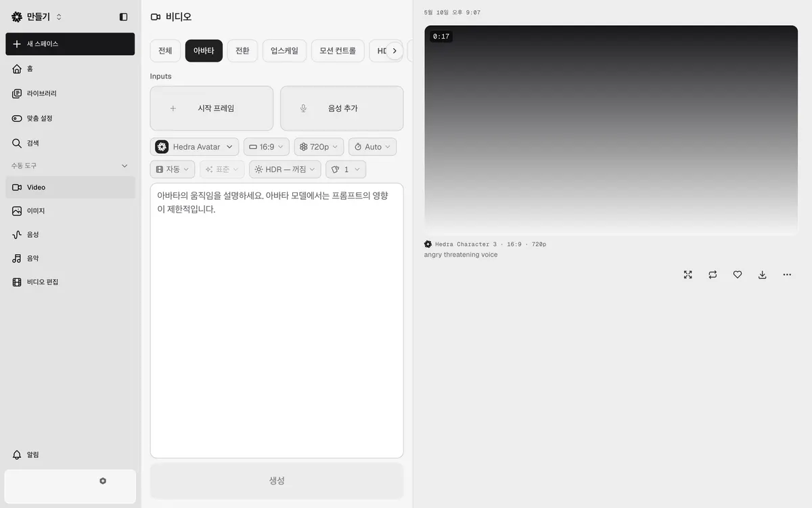This screenshot has width=812, height=508.
Task: Collapse the sidebar panel icon
Action: (123, 17)
